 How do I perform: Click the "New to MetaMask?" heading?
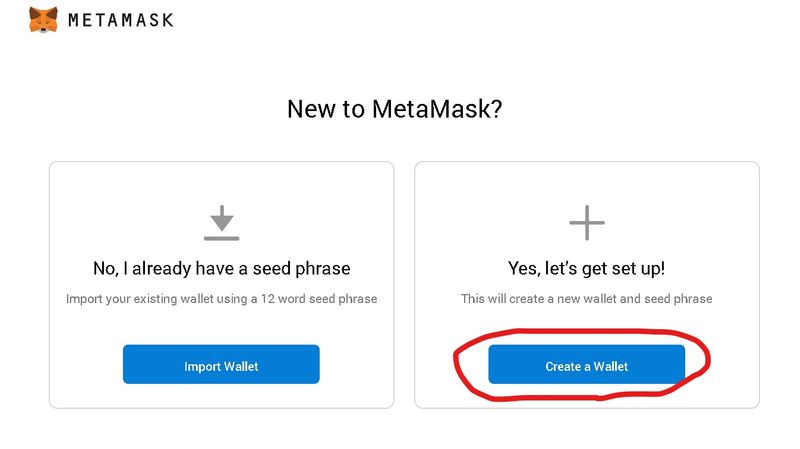pyautogui.click(x=394, y=108)
